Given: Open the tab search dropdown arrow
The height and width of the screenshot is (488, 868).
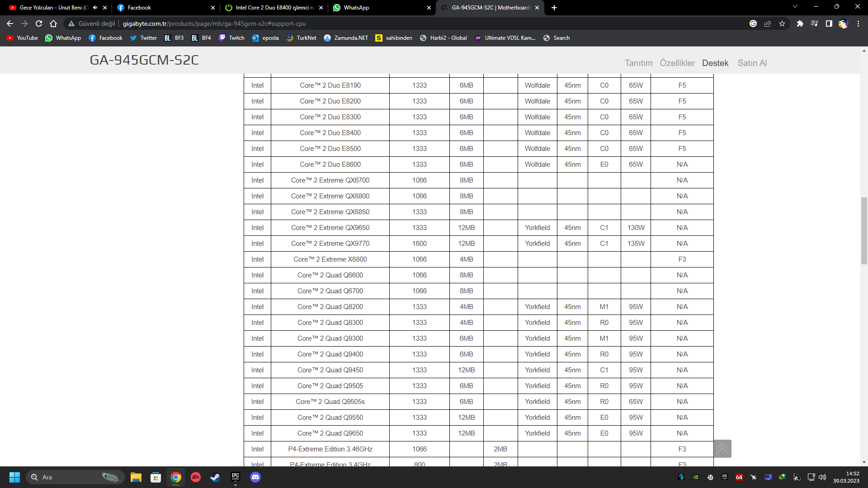Looking at the screenshot, I should tap(795, 7).
